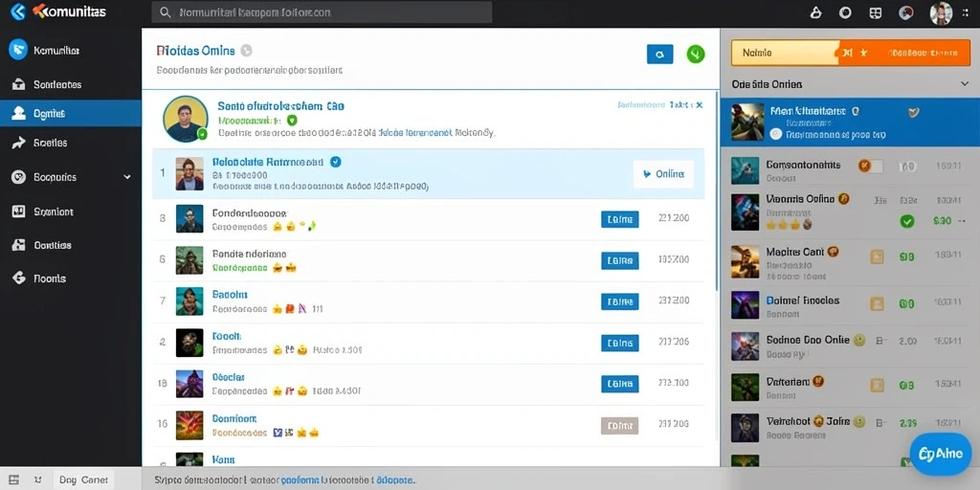Image resolution: width=980 pixels, height=490 pixels.
Task: Click the yellow box icon in Mapine Cant row
Action: tap(877, 256)
